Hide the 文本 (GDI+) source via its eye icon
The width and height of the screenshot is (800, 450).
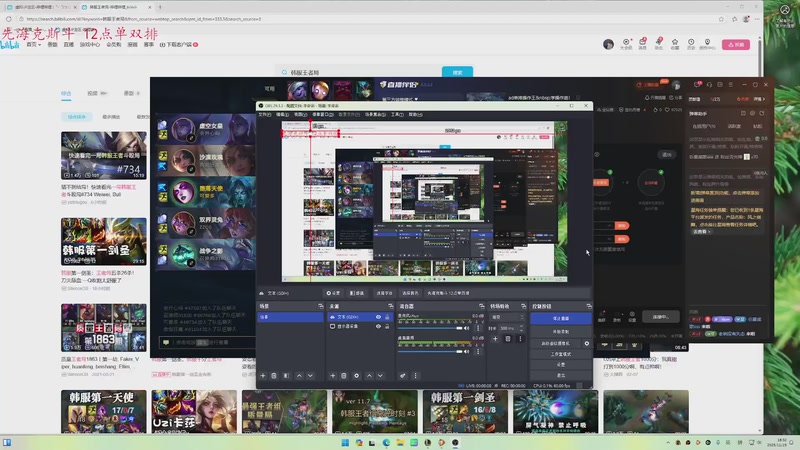pyautogui.click(x=378, y=317)
